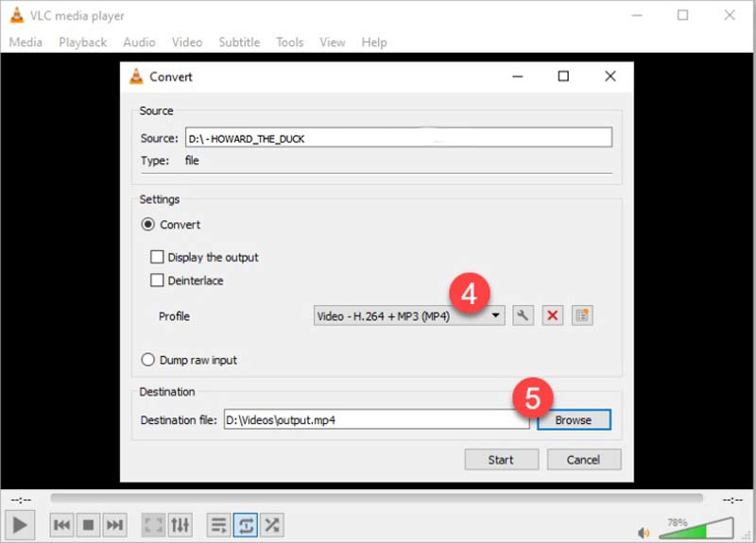Open the Tools menu
This screenshot has height=543, width=756.
290,42
